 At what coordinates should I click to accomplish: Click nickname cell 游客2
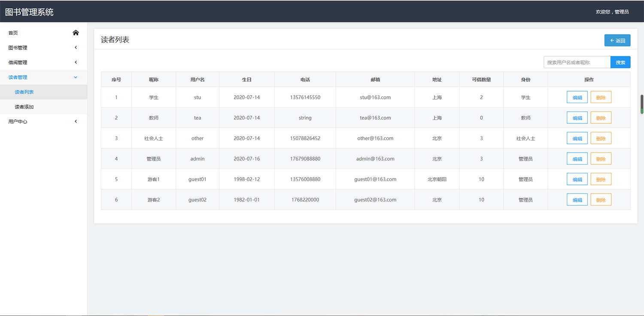(x=154, y=200)
